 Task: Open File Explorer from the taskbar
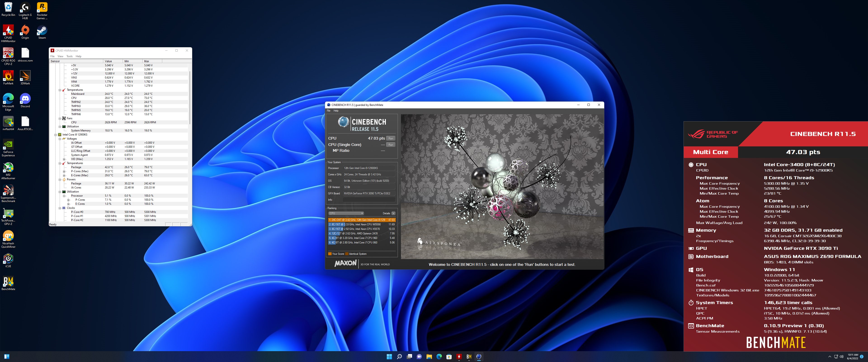(x=429, y=357)
